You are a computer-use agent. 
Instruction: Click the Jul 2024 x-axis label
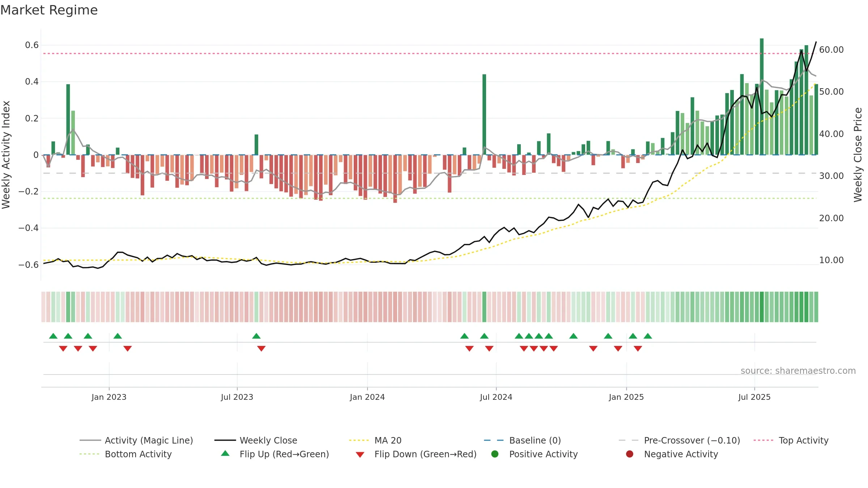tap(496, 397)
